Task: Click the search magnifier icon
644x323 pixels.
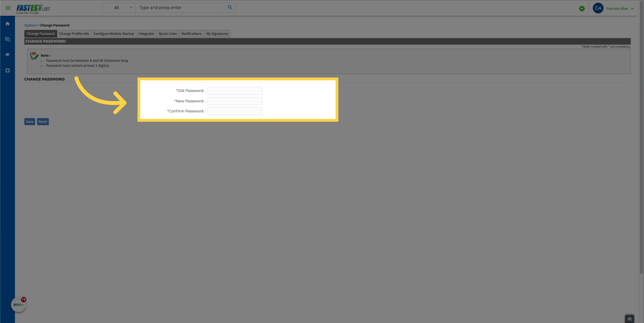Action: click(230, 7)
